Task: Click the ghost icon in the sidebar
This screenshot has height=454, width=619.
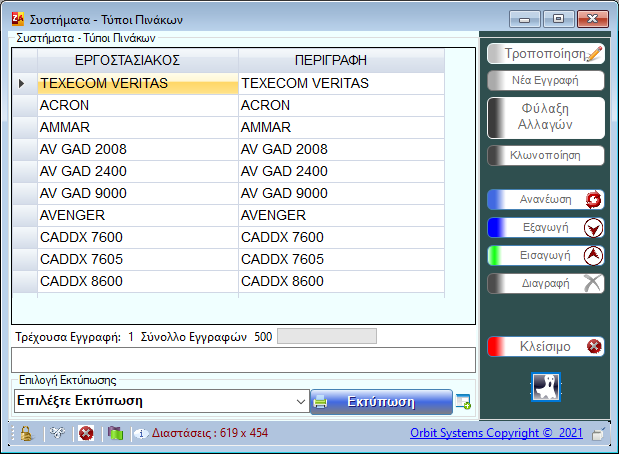Action: pyautogui.click(x=546, y=386)
